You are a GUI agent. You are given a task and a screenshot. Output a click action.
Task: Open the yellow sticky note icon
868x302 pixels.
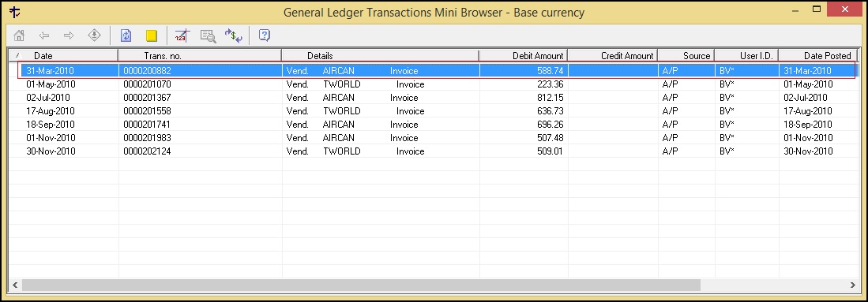(x=152, y=36)
